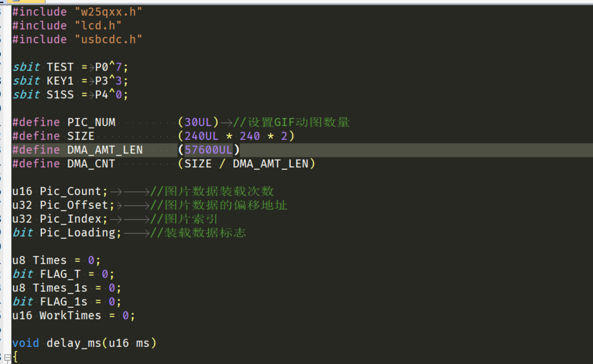Click the u32 type before Pic_Offset
The width and height of the screenshot is (593, 364).
(x=23, y=205)
